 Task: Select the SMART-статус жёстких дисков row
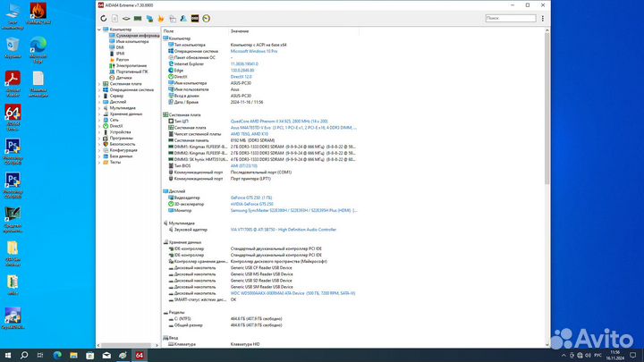pos(261,299)
